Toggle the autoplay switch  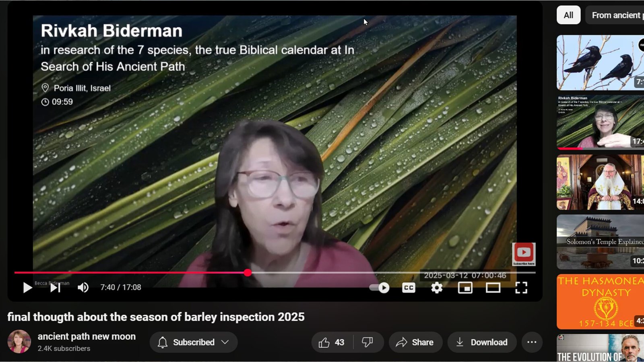point(379,288)
